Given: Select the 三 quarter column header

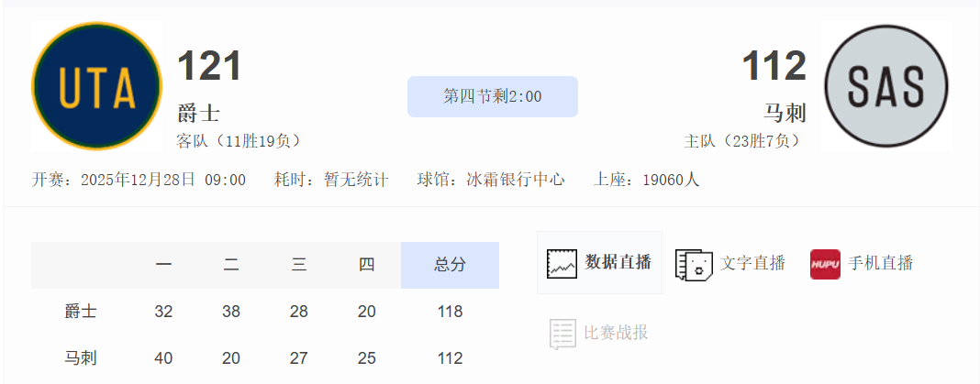Looking at the screenshot, I should (x=299, y=265).
